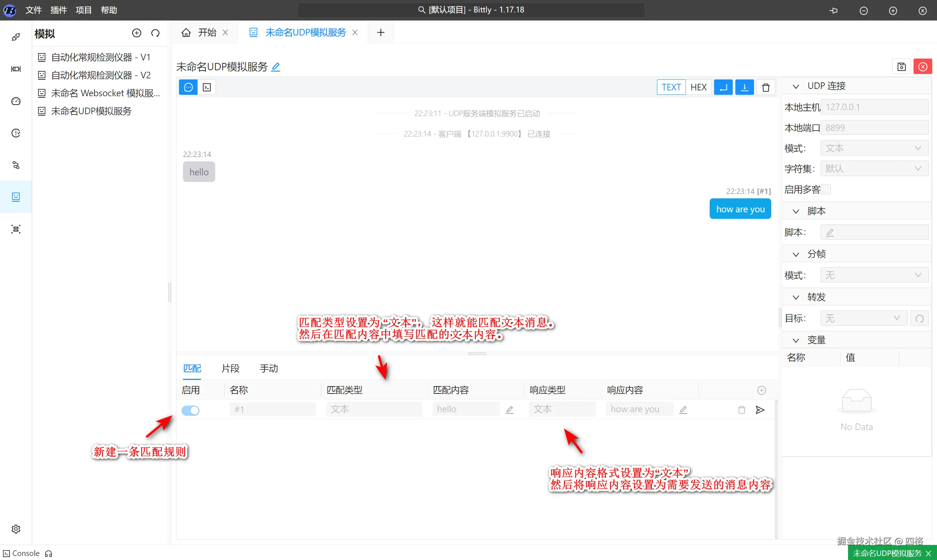Open 自动化常规检测仪器 - V2 from the list
This screenshot has width=937, height=560.
(101, 75)
